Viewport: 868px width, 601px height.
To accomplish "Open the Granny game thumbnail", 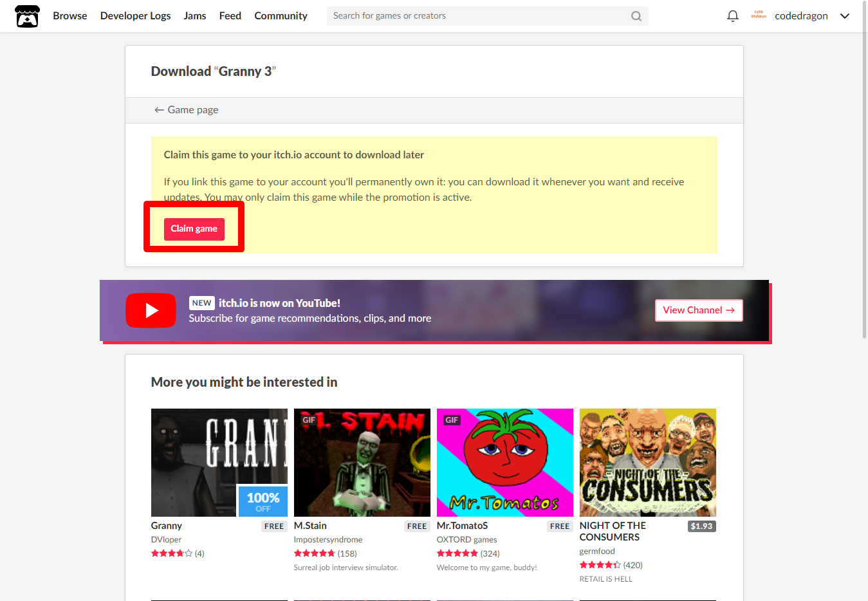I will pyautogui.click(x=219, y=463).
